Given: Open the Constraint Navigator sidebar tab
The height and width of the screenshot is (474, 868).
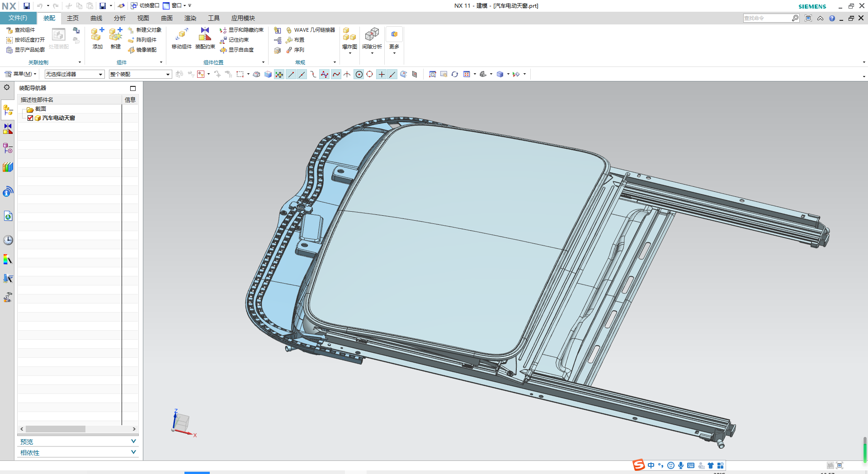Looking at the screenshot, I should (8, 129).
